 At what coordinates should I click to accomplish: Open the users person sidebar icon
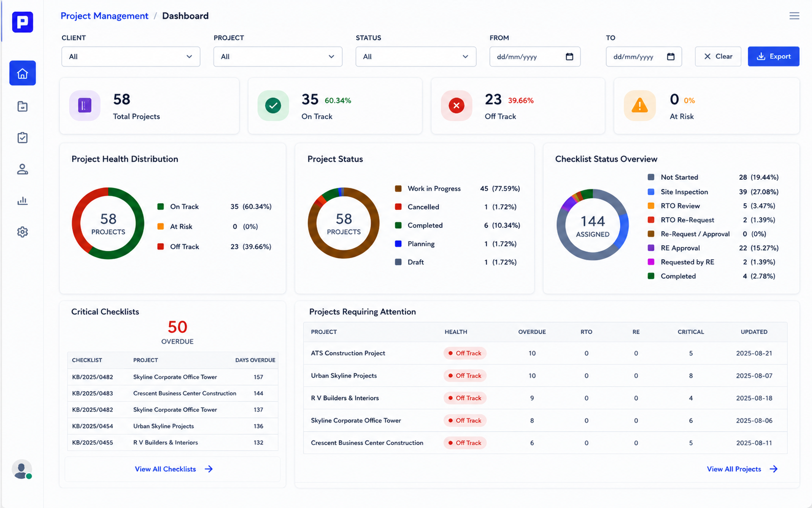click(x=23, y=169)
